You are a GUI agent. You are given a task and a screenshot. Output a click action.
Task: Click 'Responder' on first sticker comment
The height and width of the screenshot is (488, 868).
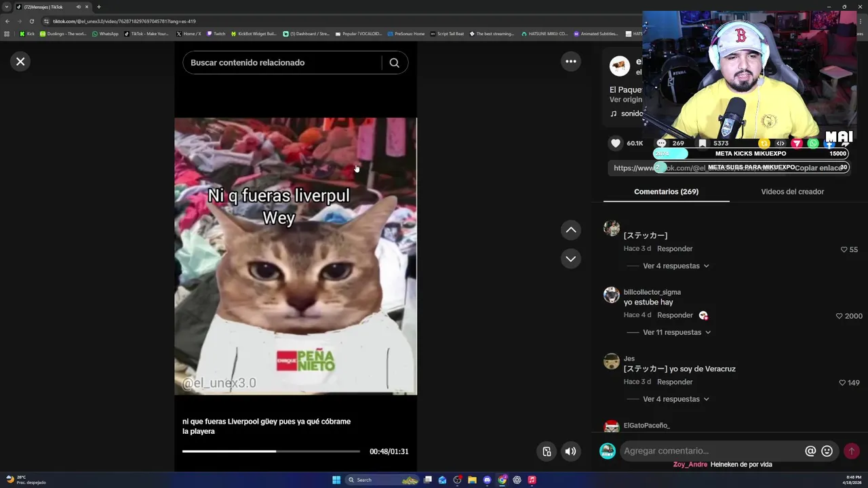[675, 249]
